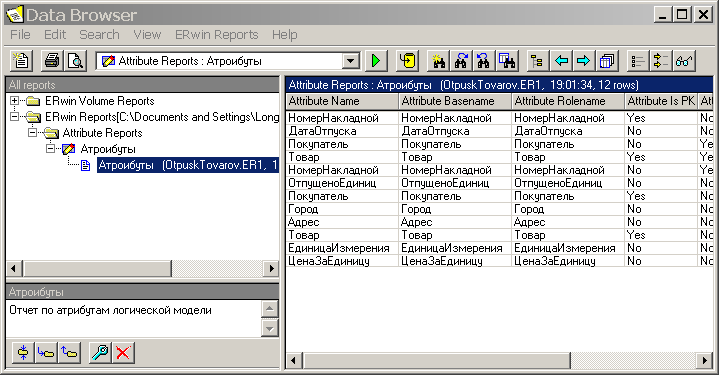
Task: Click report table scroll left arrow
Action: coord(293,360)
